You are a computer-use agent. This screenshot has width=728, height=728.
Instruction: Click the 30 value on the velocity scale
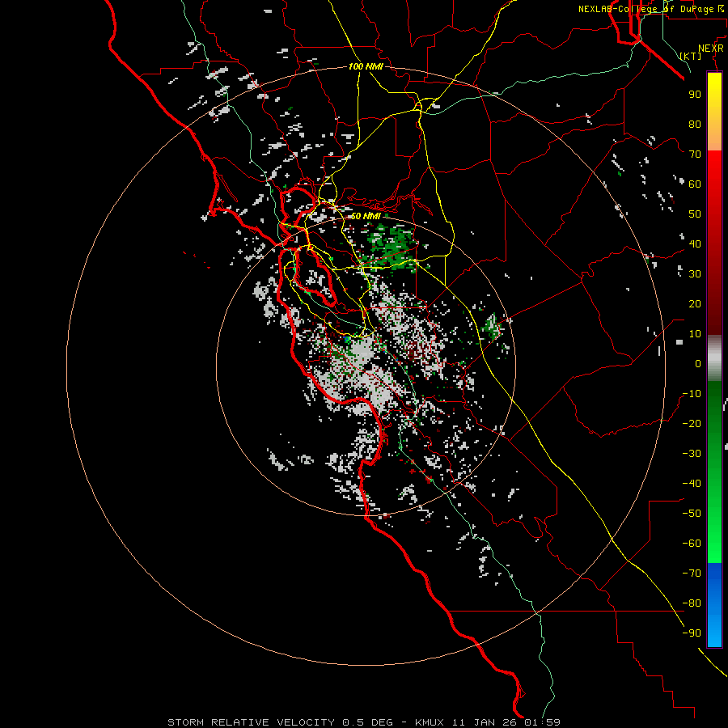coord(695,274)
